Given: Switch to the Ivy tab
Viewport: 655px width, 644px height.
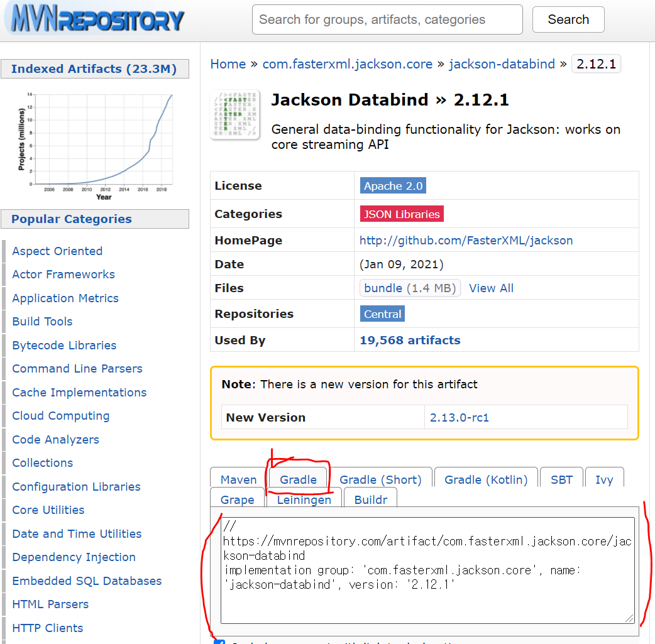Looking at the screenshot, I should tap(604, 479).
